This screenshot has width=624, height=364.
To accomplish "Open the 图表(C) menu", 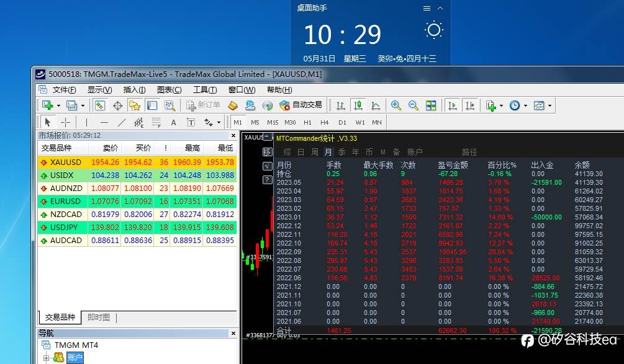I will click(169, 90).
